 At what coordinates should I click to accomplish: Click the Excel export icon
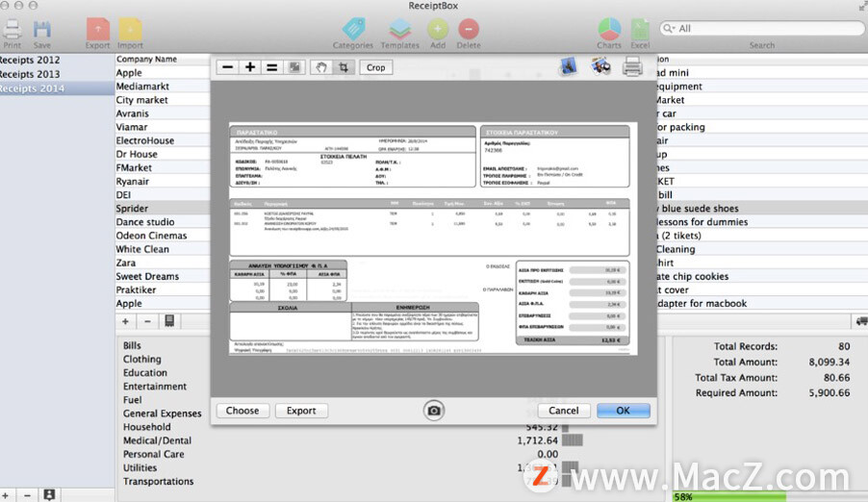pyautogui.click(x=640, y=29)
